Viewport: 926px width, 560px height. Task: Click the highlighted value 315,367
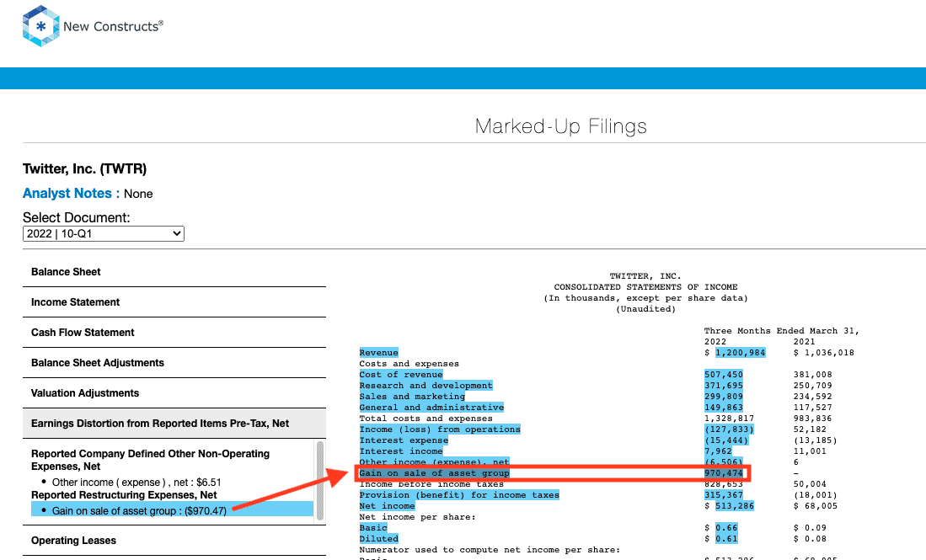coord(724,494)
